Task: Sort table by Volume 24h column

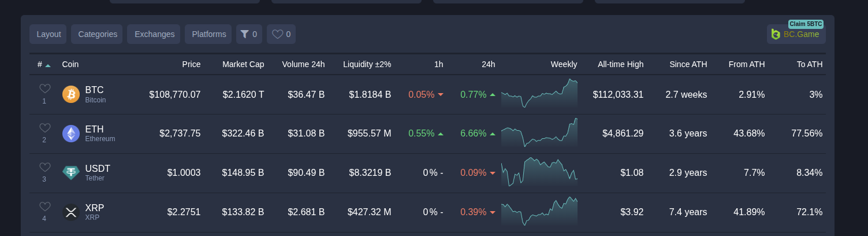Action: coord(303,64)
